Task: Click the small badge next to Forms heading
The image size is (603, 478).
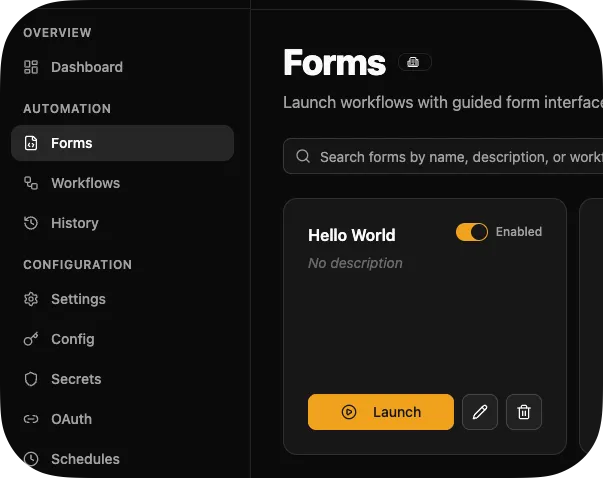Action: pos(414,63)
